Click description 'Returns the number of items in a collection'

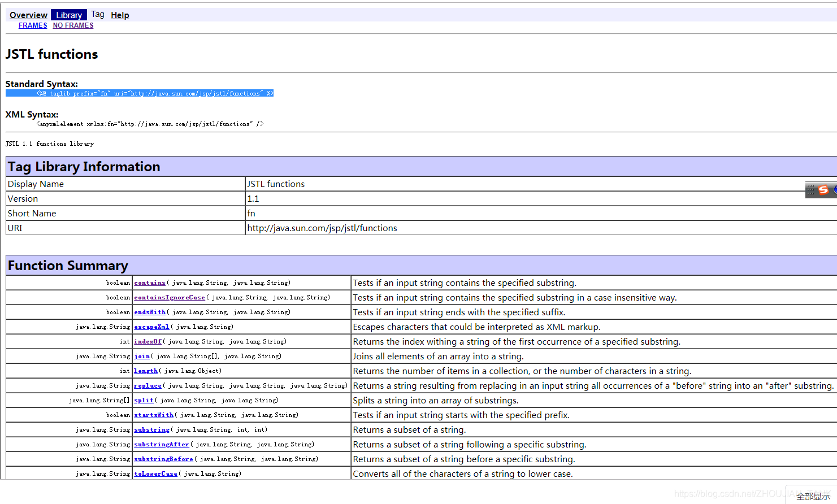522,371
